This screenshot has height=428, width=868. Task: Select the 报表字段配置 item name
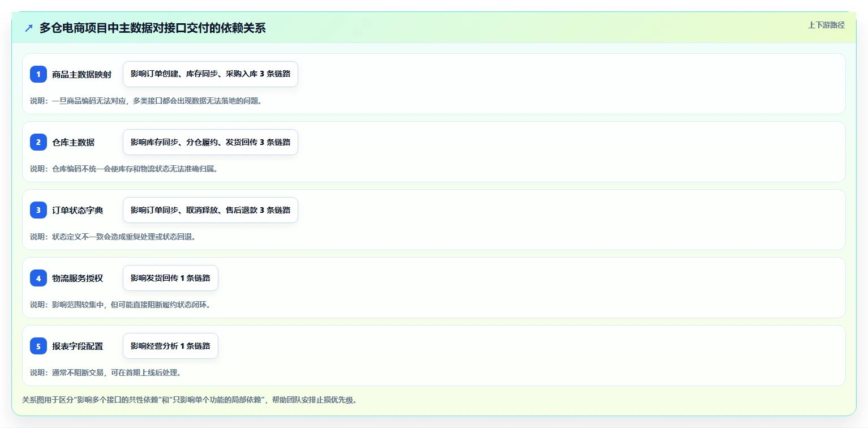click(78, 346)
